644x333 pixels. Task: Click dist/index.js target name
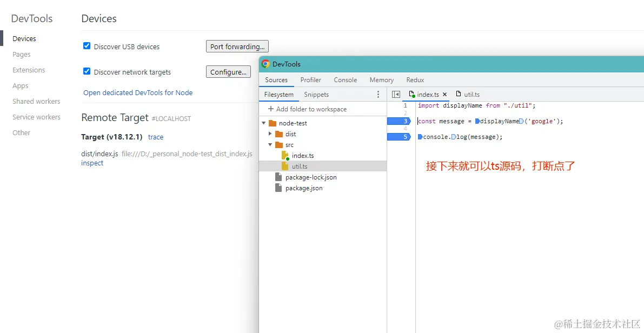[100, 154]
